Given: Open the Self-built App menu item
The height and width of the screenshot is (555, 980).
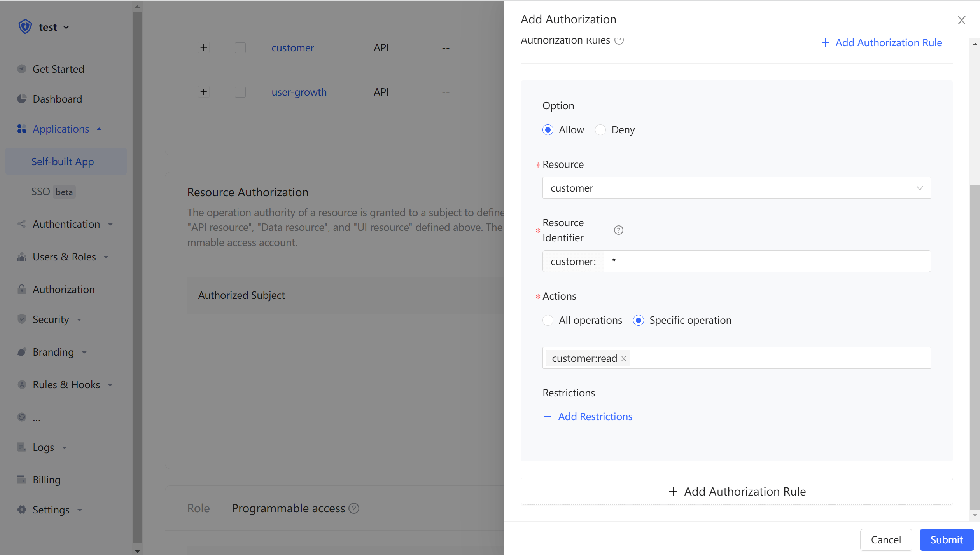Looking at the screenshot, I should point(63,161).
